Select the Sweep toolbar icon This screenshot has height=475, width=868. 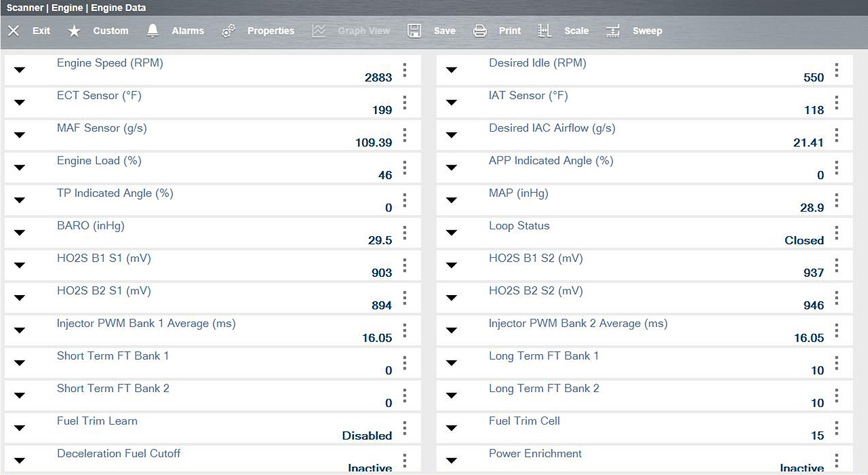pos(613,31)
